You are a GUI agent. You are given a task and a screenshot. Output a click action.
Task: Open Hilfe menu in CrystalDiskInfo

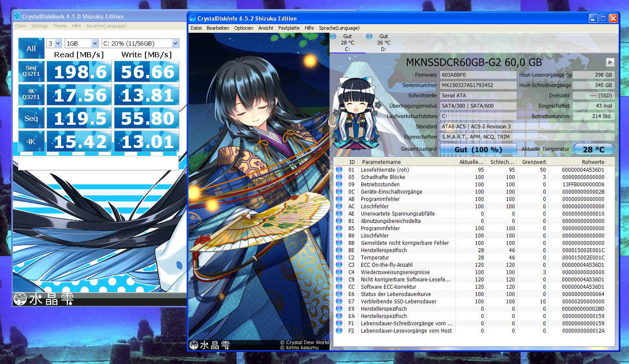point(309,28)
